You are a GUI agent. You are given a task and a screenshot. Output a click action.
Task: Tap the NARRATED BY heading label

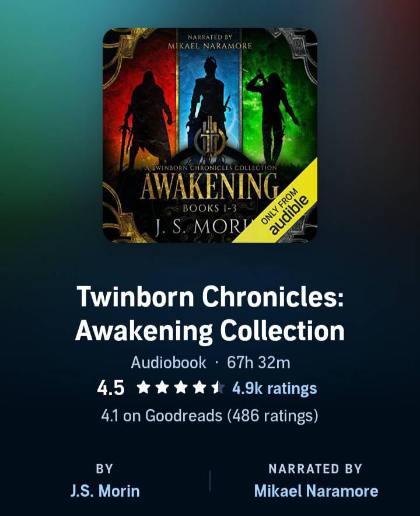point(316,469)
